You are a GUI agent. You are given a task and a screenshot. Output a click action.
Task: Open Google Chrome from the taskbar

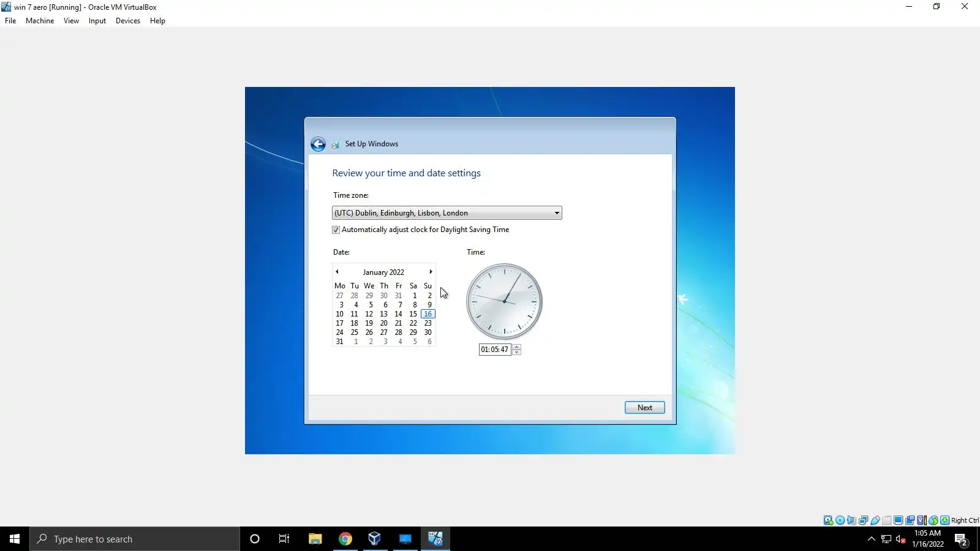345,539
